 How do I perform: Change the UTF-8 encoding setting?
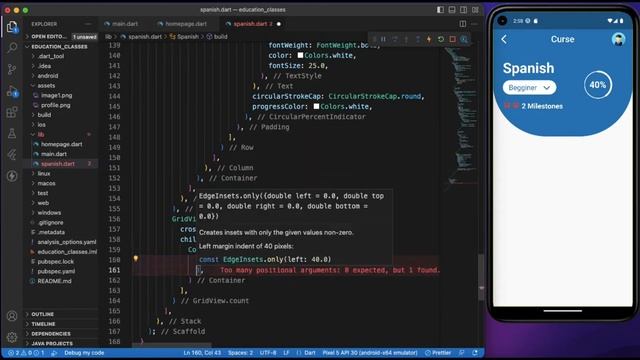click(268, 353)
